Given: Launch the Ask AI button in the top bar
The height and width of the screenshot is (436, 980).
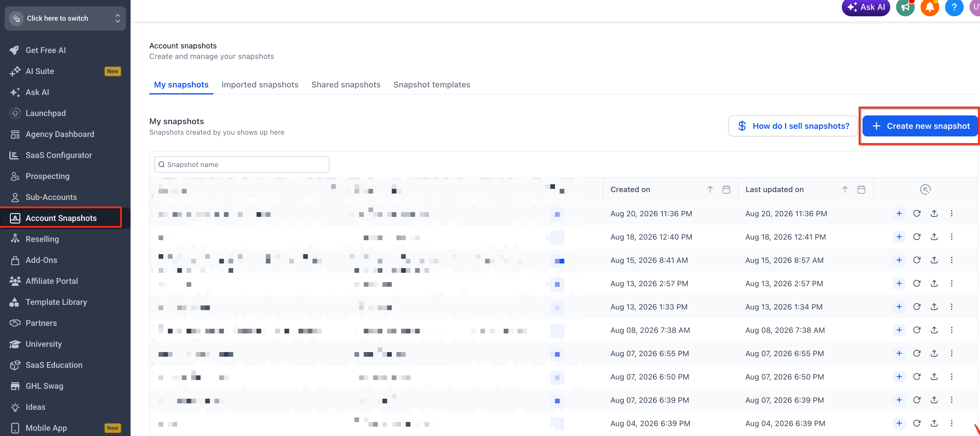Looking at the screenshot, I should click(x=866, y=7).
